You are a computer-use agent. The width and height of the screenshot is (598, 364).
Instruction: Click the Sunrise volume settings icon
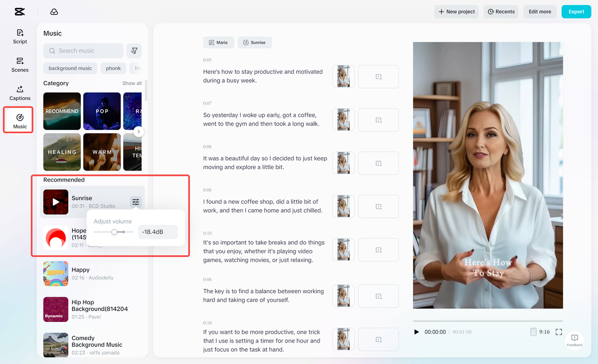[135, 202]
